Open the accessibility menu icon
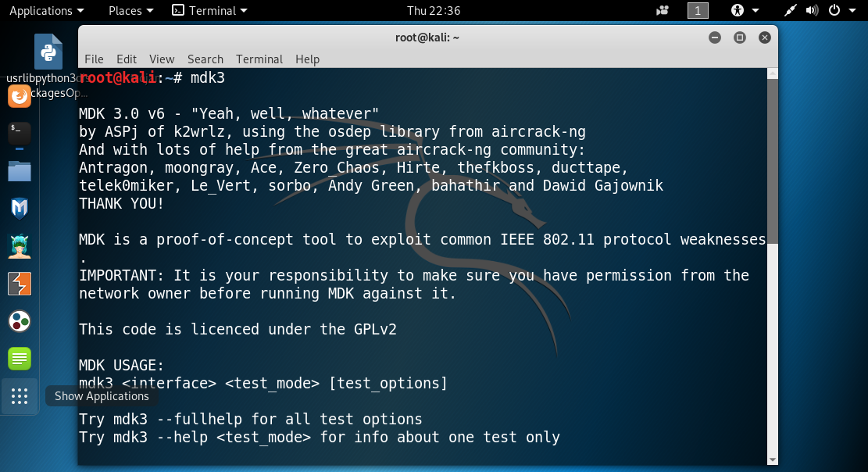This screenshot has height=472, width=868. (x=738, y=10)
